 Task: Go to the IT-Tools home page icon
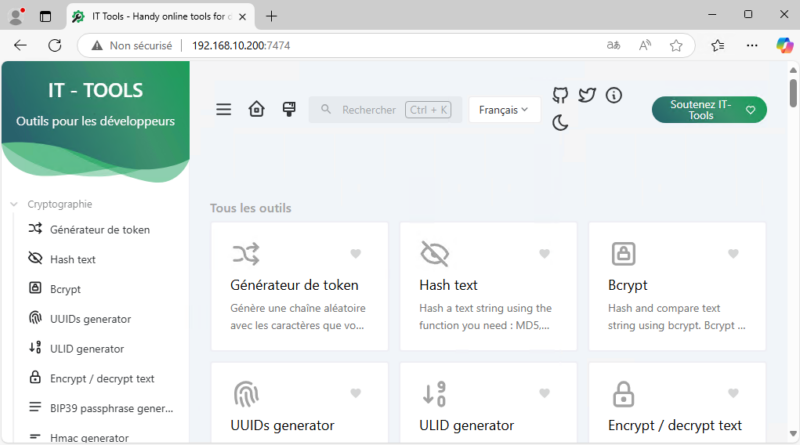[x=257, y=110]
